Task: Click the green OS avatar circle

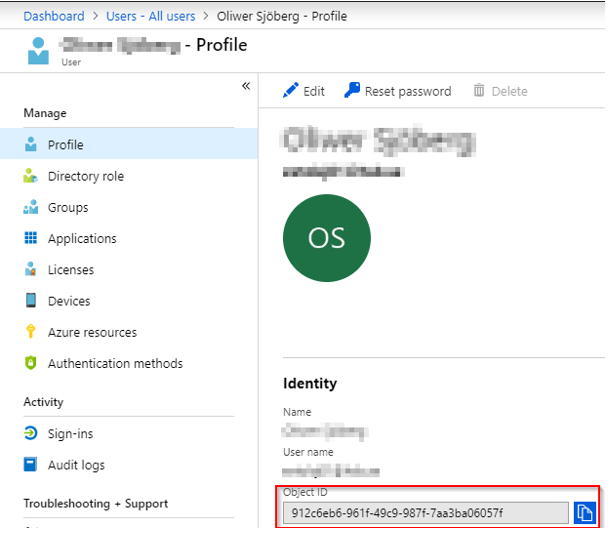Action: click(x=326, y=238)
